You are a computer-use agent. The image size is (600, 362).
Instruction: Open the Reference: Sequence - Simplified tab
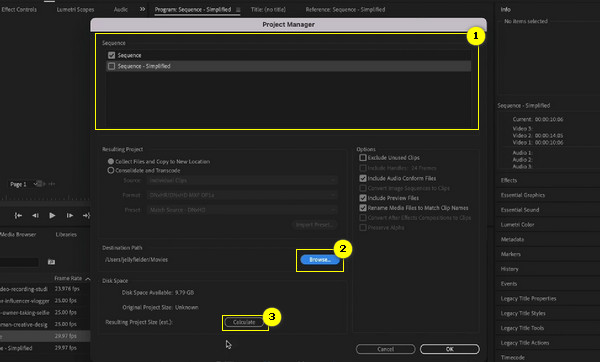click(x=345, y=10)
